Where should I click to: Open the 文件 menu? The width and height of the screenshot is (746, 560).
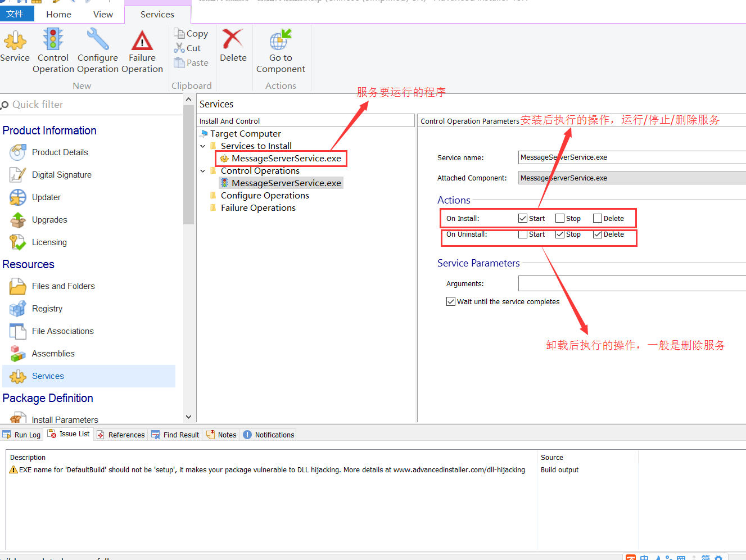click(x=17, y=13)
